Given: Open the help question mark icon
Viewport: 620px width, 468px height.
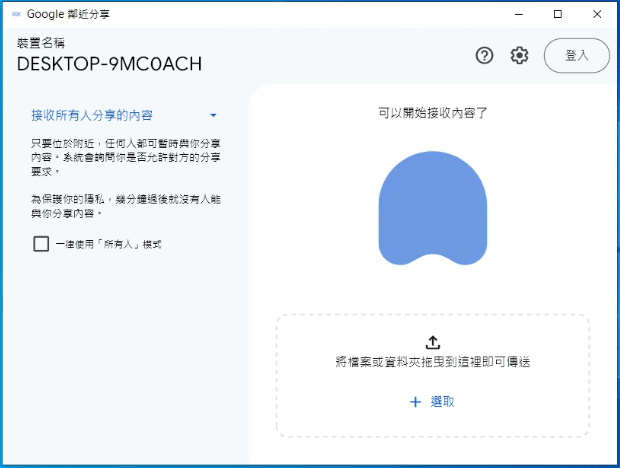Looking at the screenshot, I should [484, 56].
